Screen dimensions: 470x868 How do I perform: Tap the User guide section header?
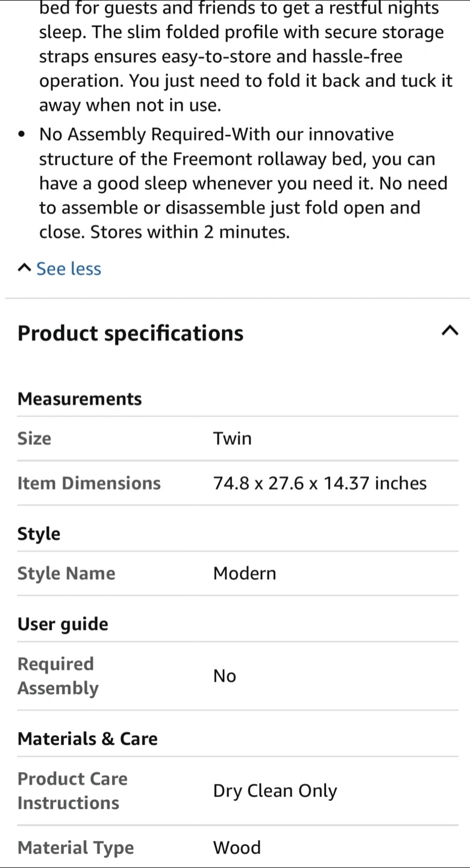63,624
